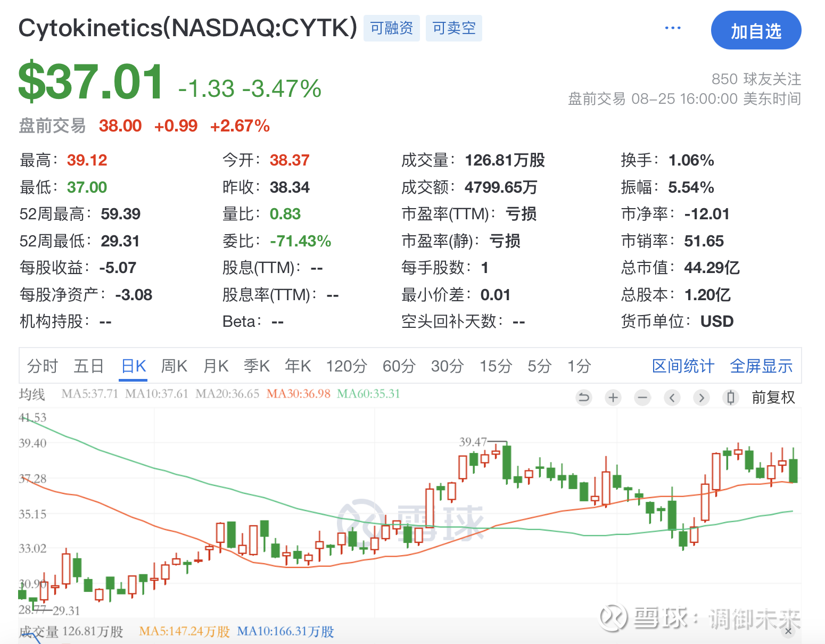The width and height of the screenshot is (825, 644).
Task: Click the current price $37.01
Action: 91,82
